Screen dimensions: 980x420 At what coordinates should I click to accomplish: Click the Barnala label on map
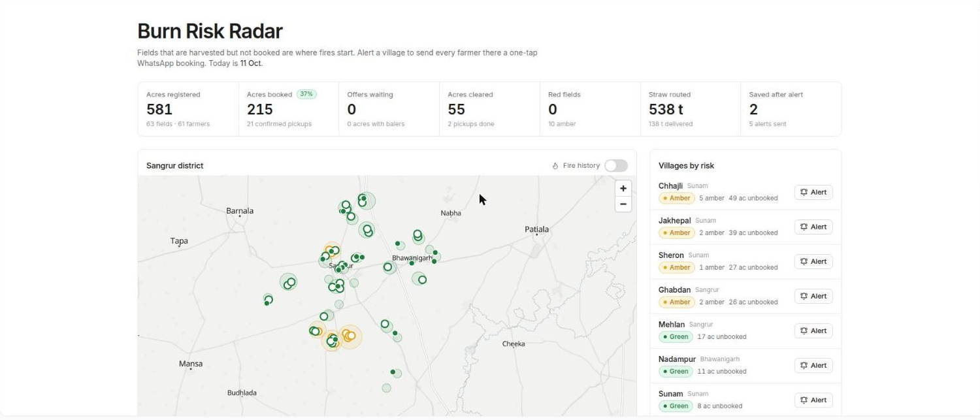(x=240, y=211)
